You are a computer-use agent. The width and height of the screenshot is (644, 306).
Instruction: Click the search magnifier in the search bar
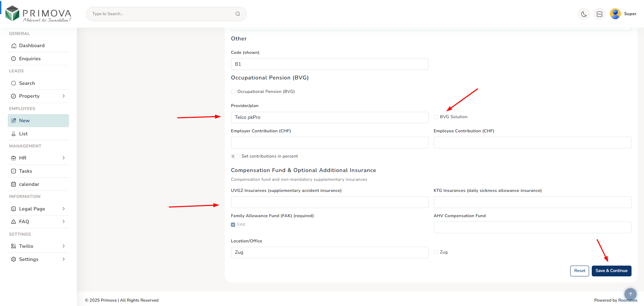tap(238, 14)
